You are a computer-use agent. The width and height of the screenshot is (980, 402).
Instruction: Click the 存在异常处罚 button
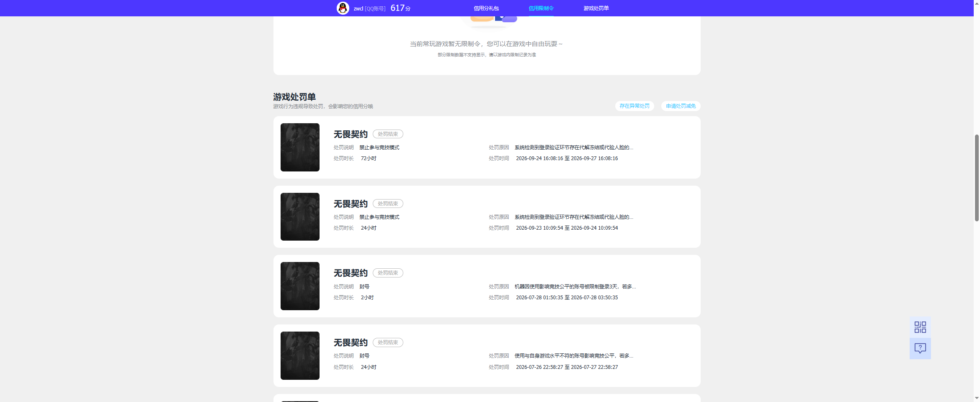pos(634,106)
